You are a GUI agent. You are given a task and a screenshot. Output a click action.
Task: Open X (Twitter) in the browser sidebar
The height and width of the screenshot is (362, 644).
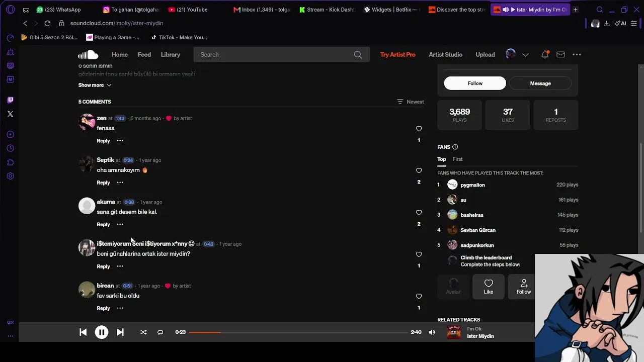[x=10, y=114]
